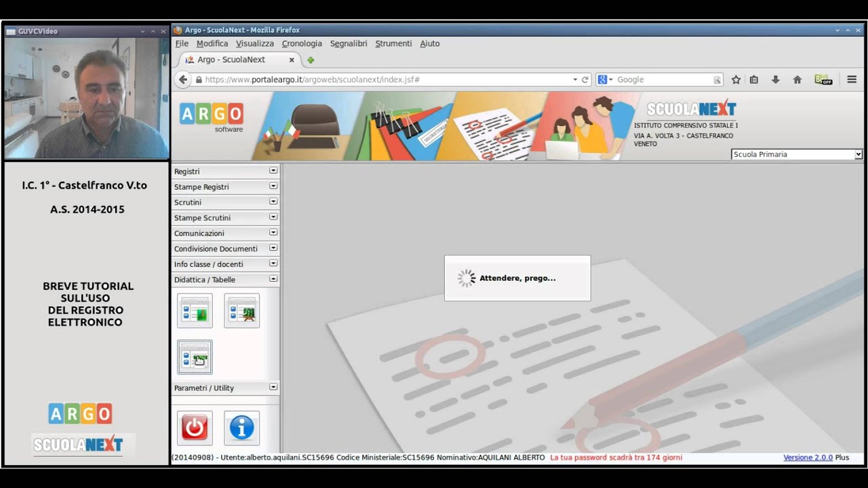Click the Attendere, prego... loading message

tap(517, 278)
